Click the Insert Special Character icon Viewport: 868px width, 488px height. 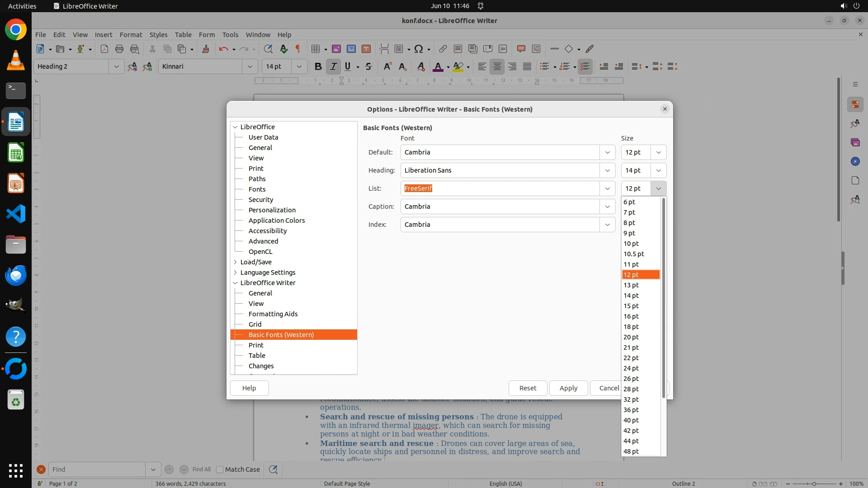[x=419, y=49]
